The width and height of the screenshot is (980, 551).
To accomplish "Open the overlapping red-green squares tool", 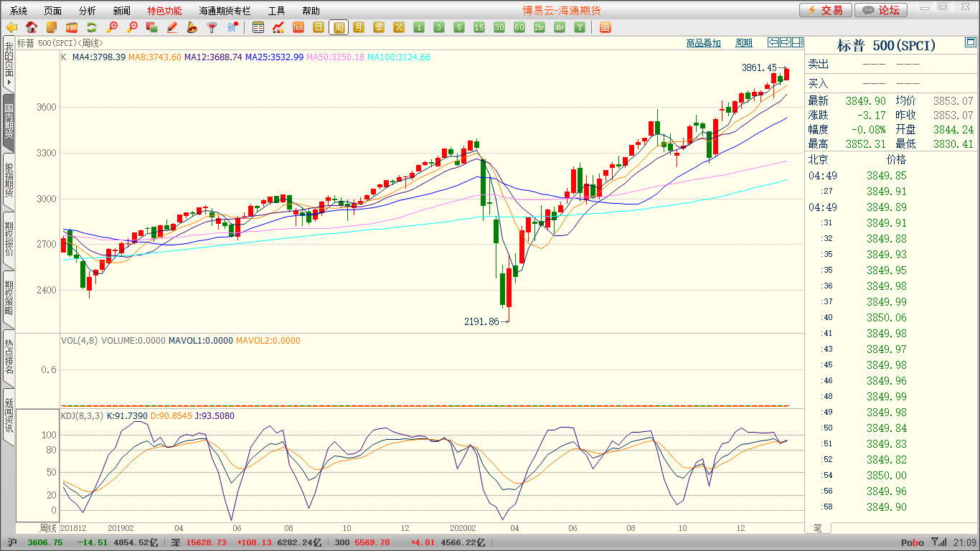I will 151,28.
